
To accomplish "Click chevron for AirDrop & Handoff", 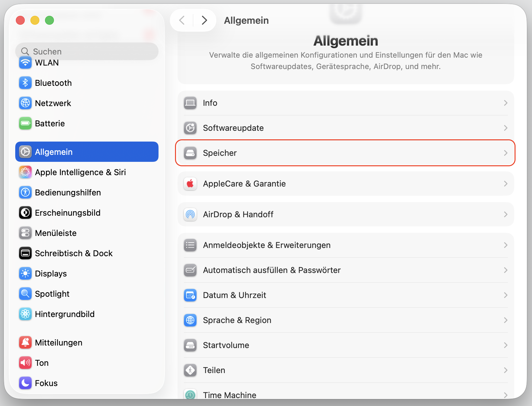I will (506, 214).
